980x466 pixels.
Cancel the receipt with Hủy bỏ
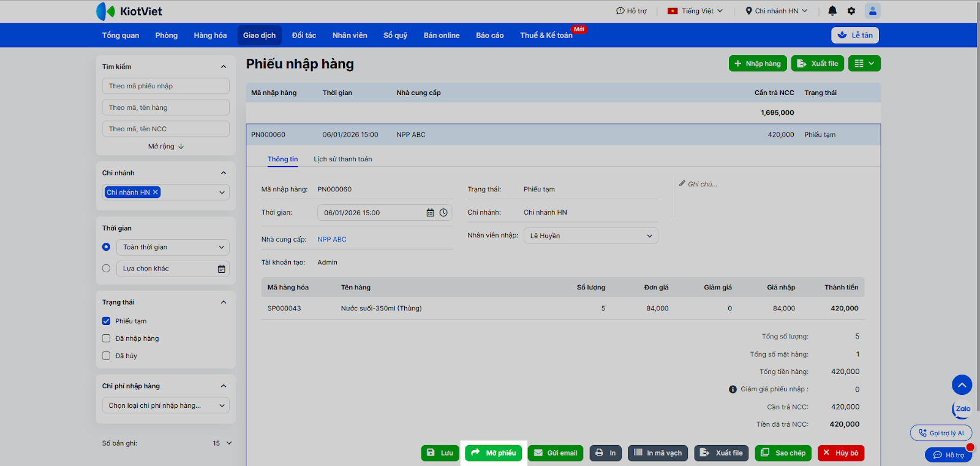click(x=841, y=453)
